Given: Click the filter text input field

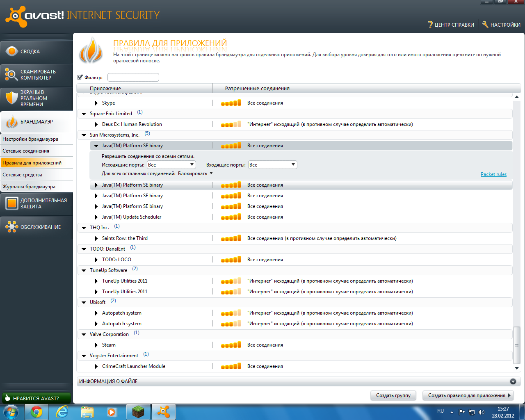Looking at the screenshot, I should [x=133, y=77].
